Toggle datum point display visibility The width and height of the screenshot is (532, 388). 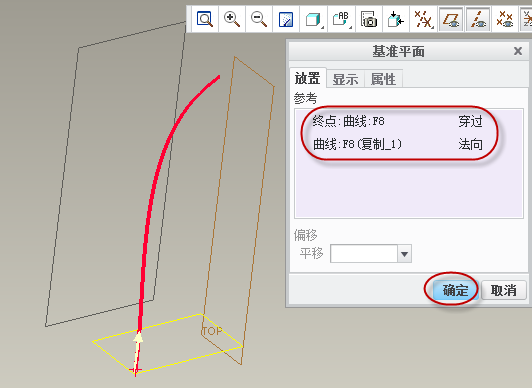[505, 19]
